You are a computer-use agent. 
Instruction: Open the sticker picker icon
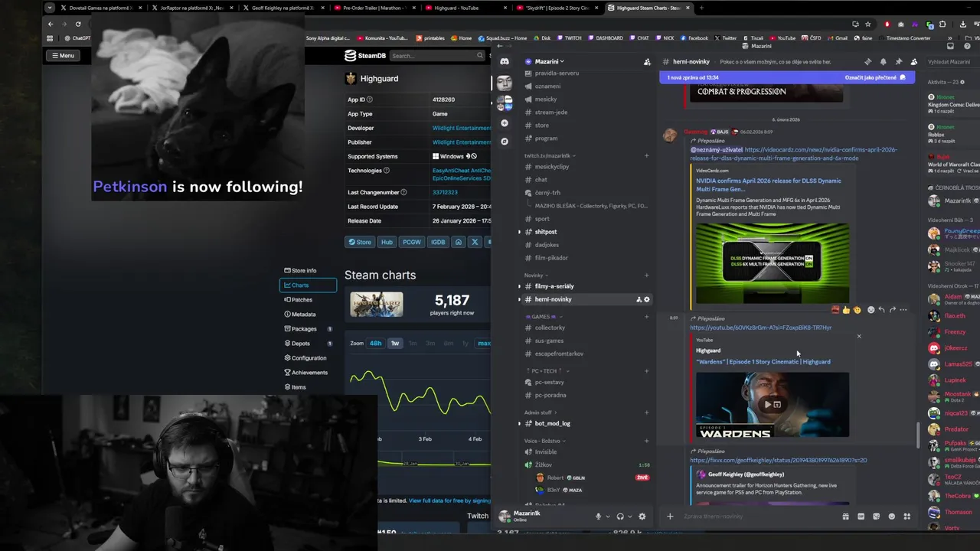tap(877, 517)
